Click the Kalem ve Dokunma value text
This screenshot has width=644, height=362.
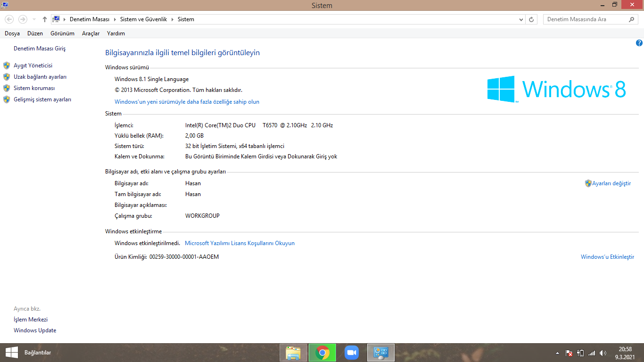[x=261, y=156]
